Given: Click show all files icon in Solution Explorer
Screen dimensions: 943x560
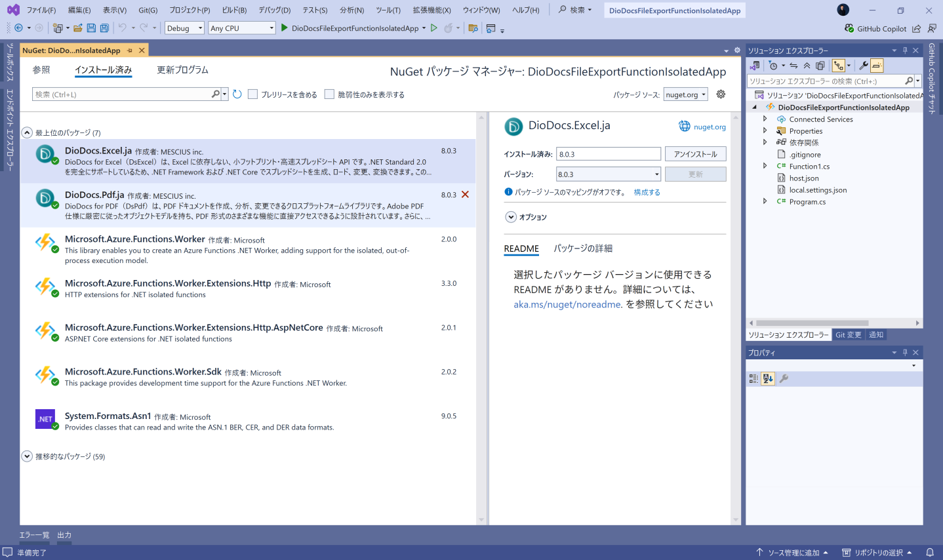Looking at the screenshot, I should pos(820,66).
